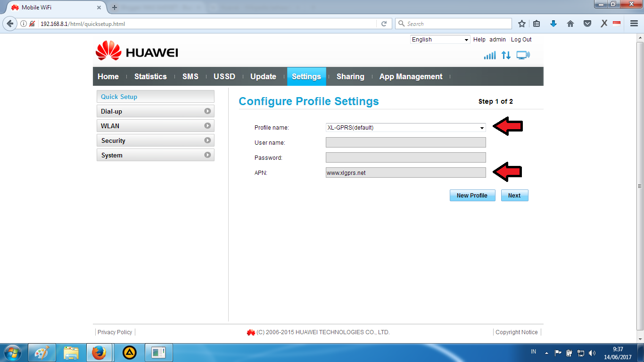Screen dimensions: 644x362
Task: Expand the Security sidebar section
Action: click(x=156, y=140)
